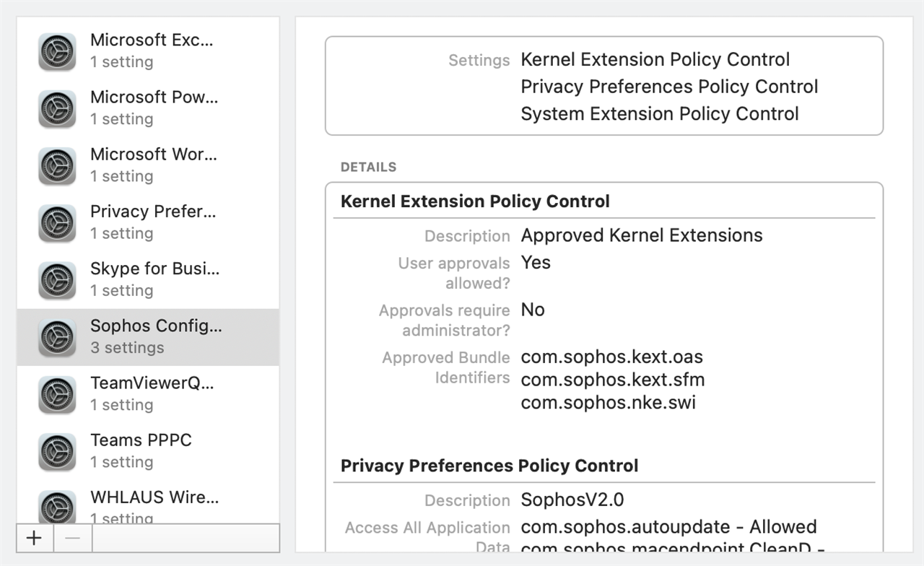This screenshot has height=566, width=924.
Task: Click the Microsoft Excel profile icon
Action: point(57,51)
